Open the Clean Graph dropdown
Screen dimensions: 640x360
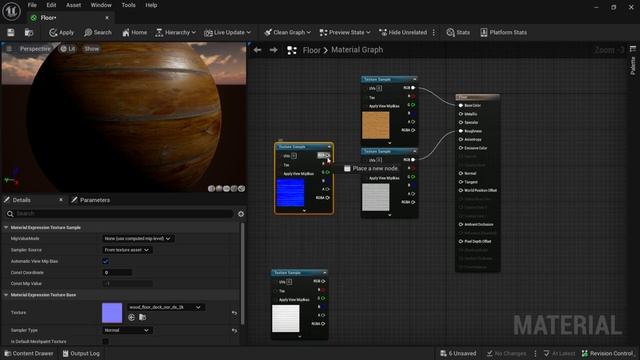click(287, 33)
